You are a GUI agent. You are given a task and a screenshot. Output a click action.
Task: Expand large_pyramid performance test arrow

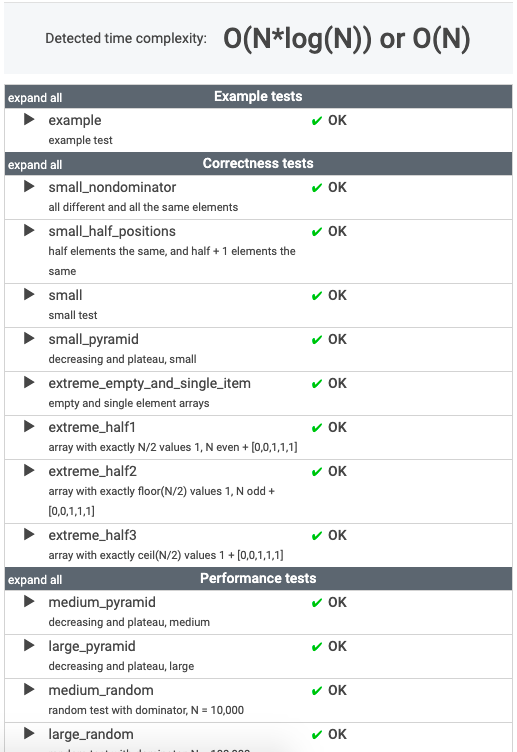pos(29,646)
